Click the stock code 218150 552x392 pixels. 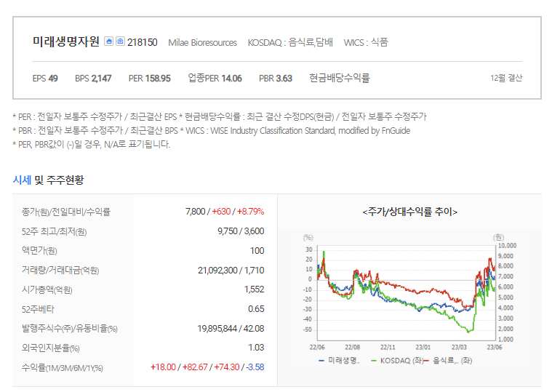click(143, 42)
